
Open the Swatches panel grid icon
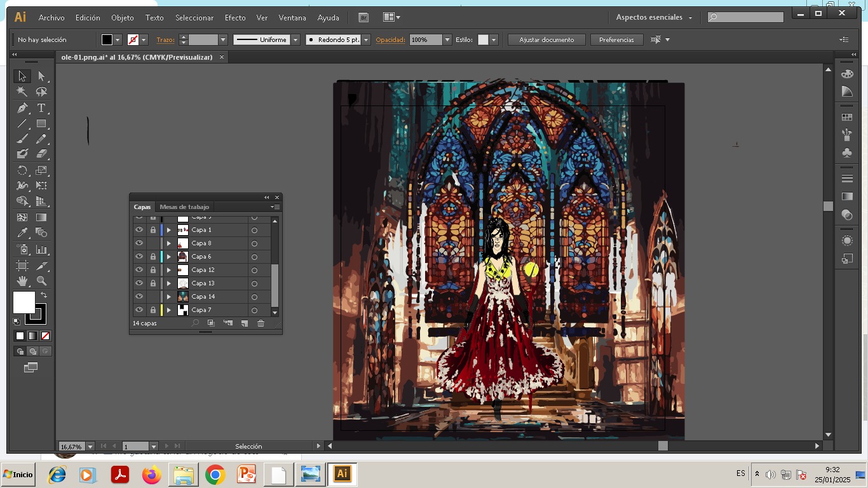tap(846, 118)
